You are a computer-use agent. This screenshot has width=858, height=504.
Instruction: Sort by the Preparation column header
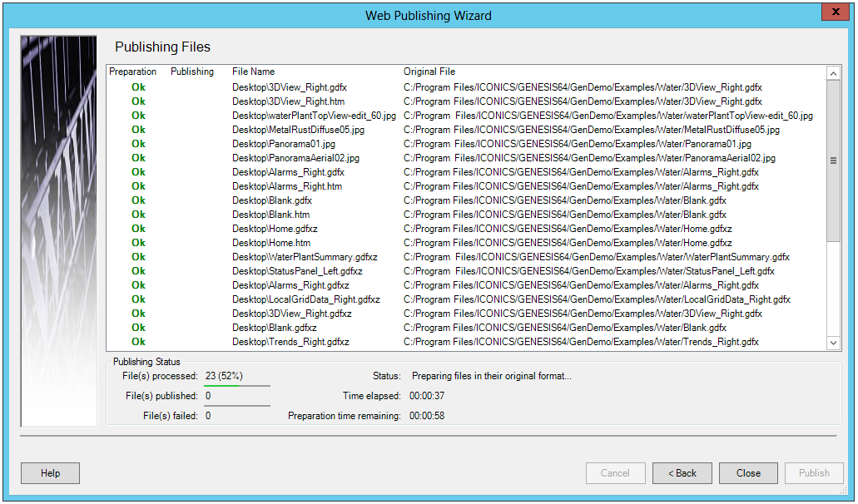coord(132,72)
